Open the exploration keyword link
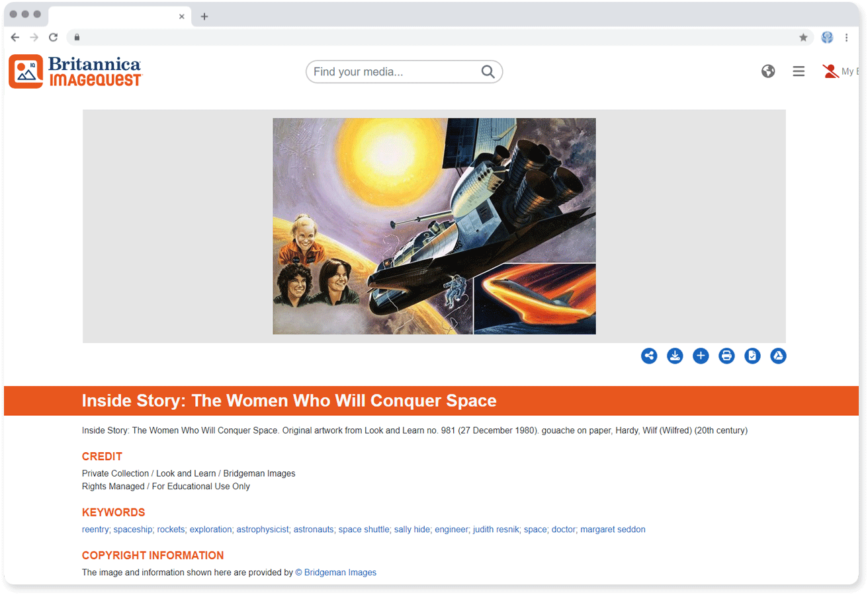 pyautogui.click(x=210, y=530)
